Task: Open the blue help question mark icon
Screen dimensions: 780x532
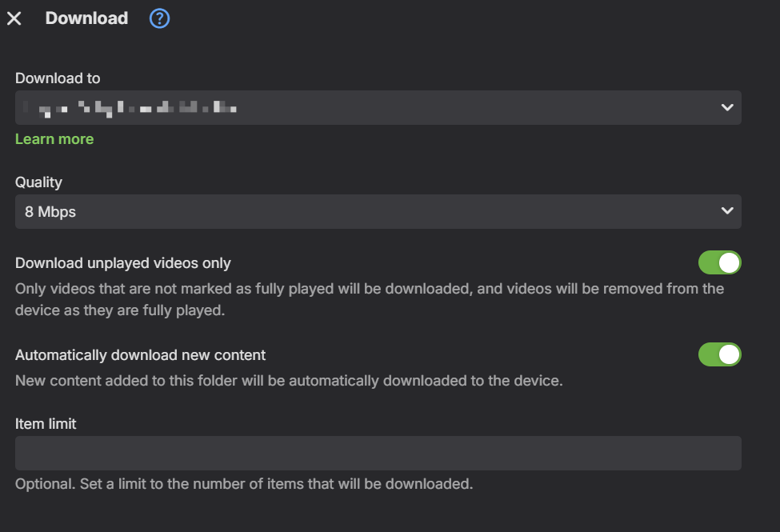Action: coord(160,18)
